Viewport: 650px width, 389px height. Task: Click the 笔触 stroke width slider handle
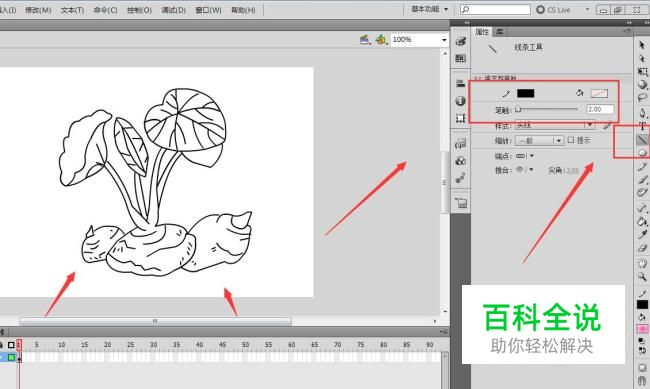[518, 109]
